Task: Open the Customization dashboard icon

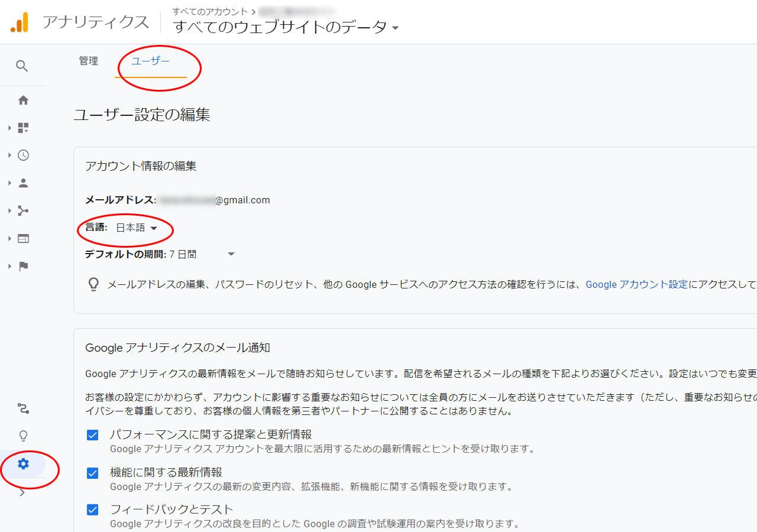Action: coord(23,128)
